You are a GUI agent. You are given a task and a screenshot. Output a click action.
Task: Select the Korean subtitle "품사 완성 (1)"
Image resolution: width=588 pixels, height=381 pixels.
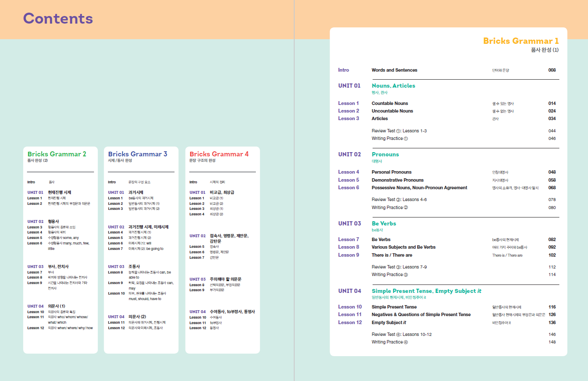(x=545, y=50)
